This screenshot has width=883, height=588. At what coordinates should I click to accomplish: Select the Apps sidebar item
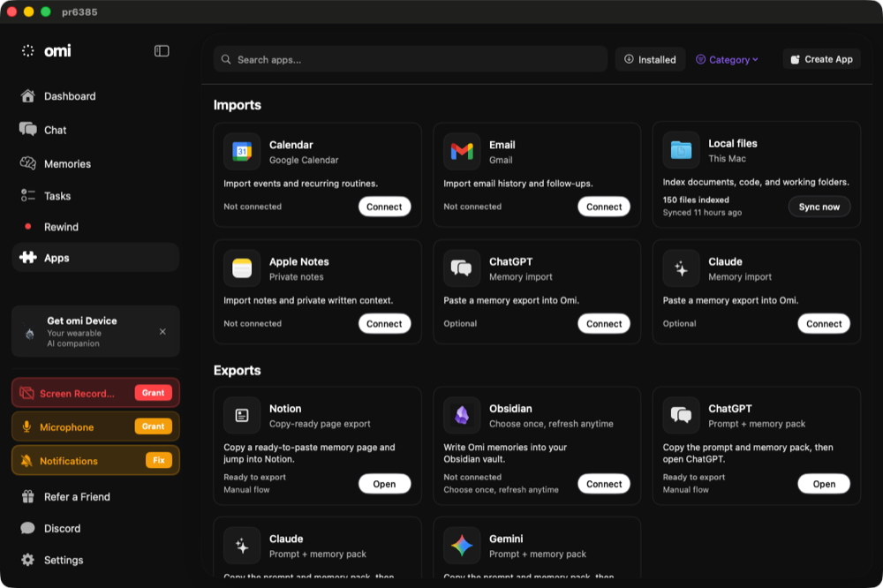[95, 258]
